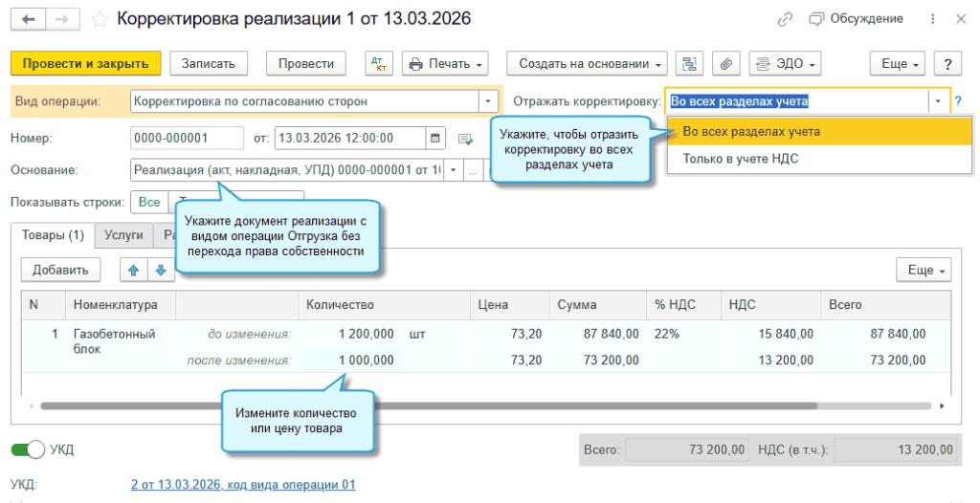
Task: Open calendar picker for document date
Action: click(x=436, y=139)
